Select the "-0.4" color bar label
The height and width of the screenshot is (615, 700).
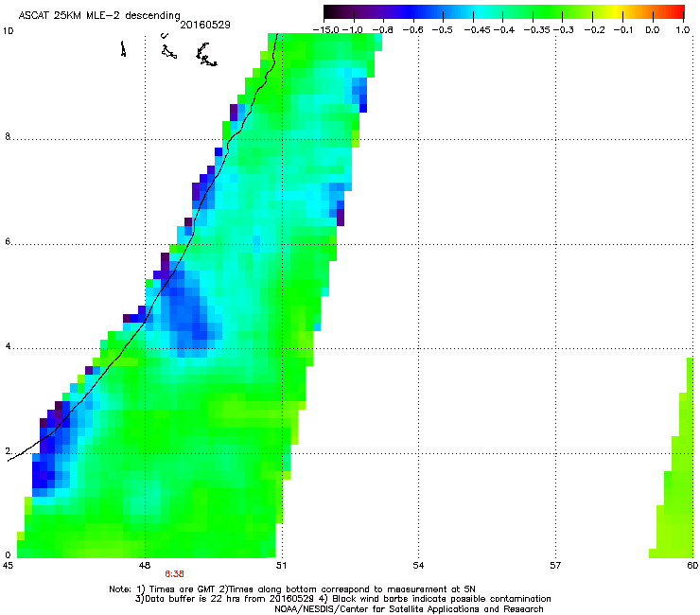point(504,30)
